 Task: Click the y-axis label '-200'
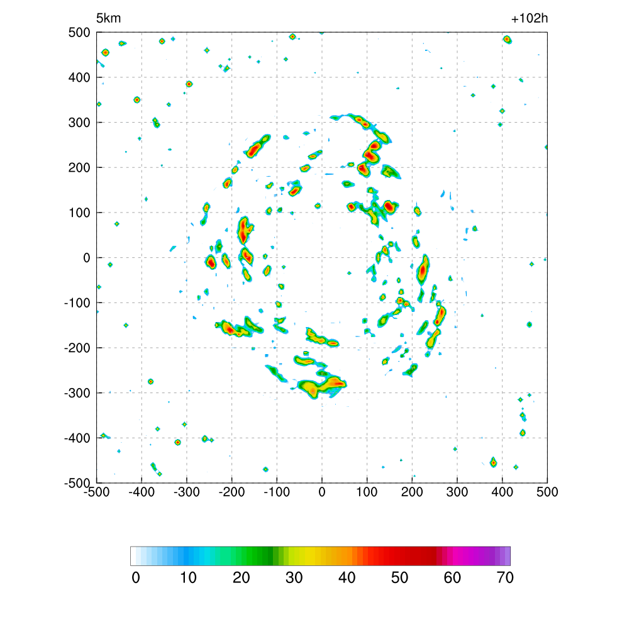pos(77,348)
